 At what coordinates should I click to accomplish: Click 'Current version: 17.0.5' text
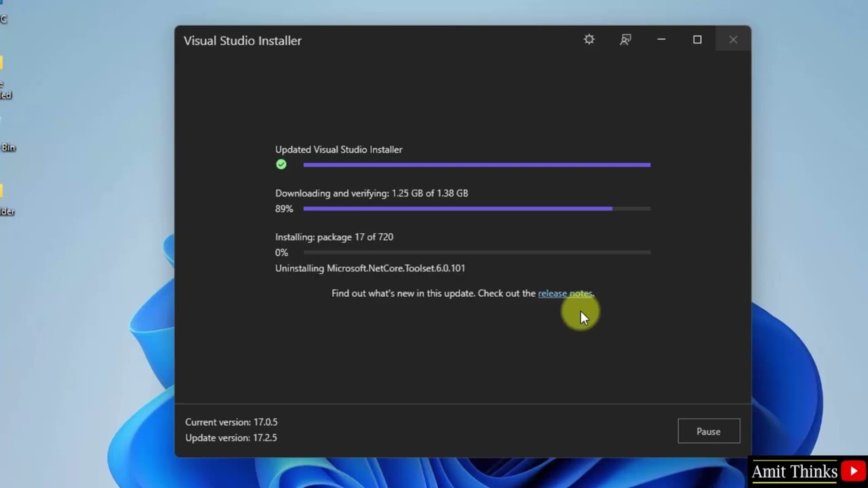(231, 422)
